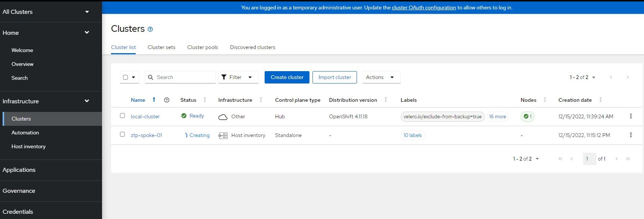
Task: Open the local-cluster link
Action: pyautogui.click(x=145, y=116)
